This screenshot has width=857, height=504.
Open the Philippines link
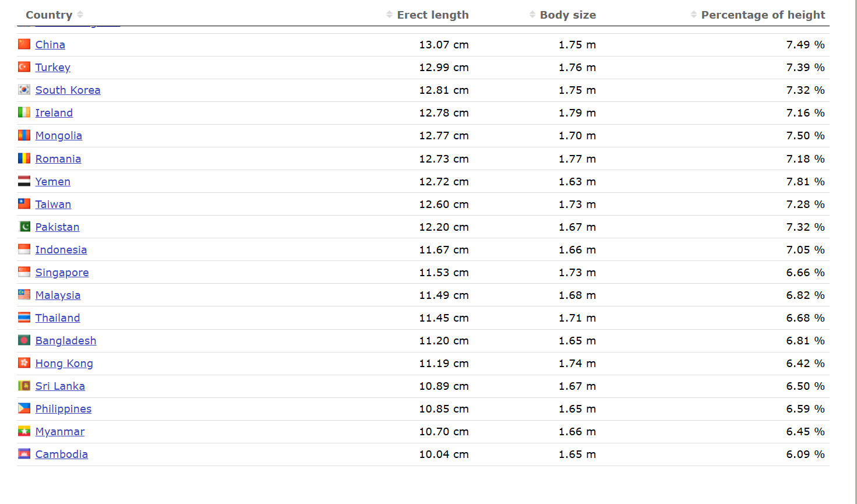click(64, 409)
